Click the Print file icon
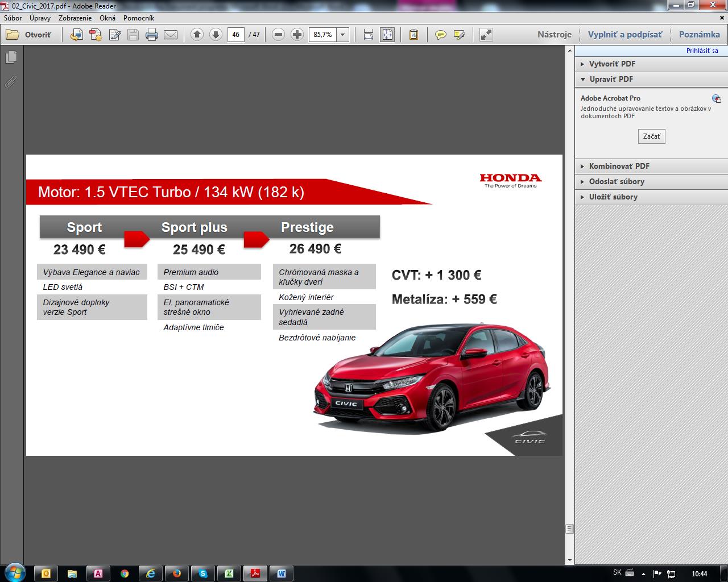728x582 pixels. 151,35
